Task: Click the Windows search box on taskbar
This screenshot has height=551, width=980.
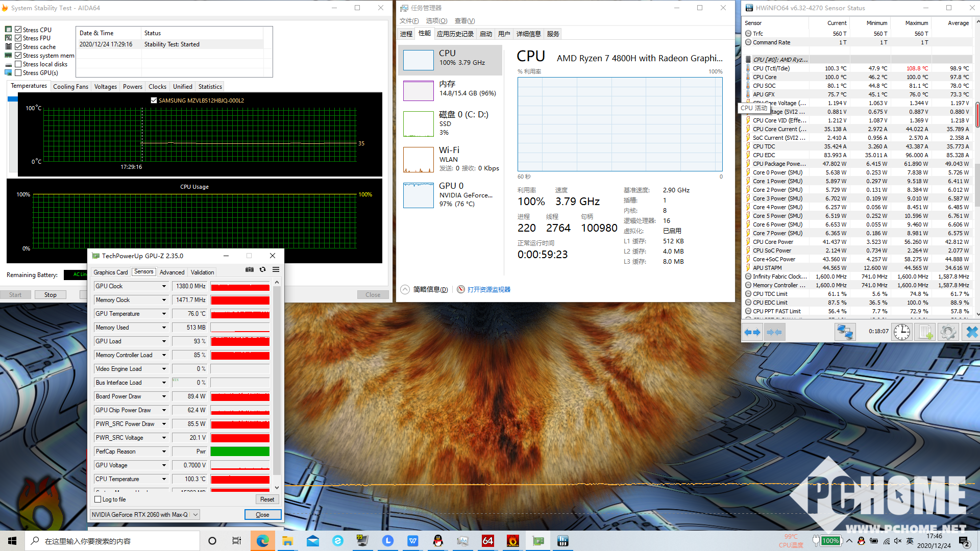Action: point(112,541)
